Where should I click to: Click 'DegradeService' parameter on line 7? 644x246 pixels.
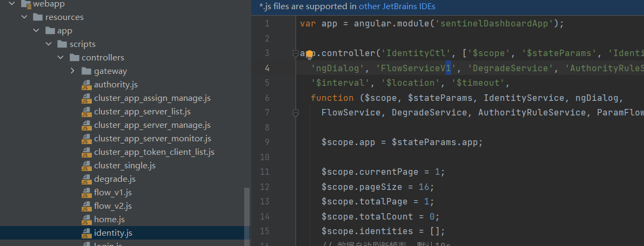[429, 113]
